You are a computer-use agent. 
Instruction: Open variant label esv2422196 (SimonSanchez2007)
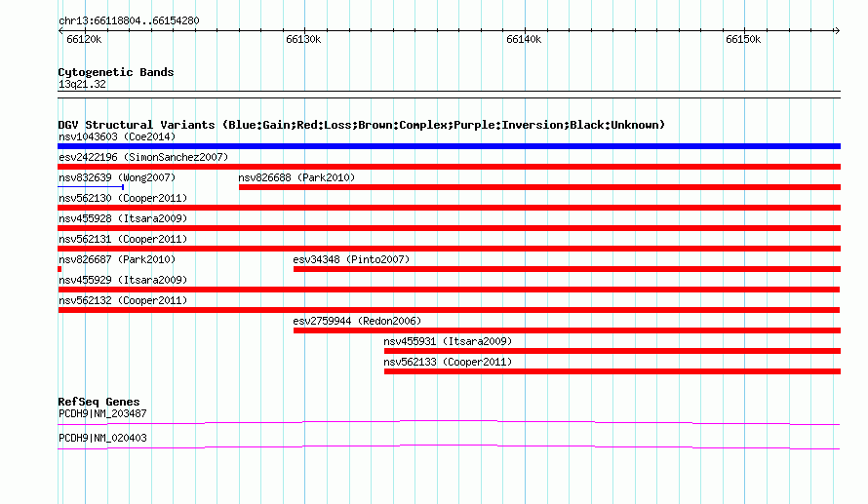[x=143, y=157]
